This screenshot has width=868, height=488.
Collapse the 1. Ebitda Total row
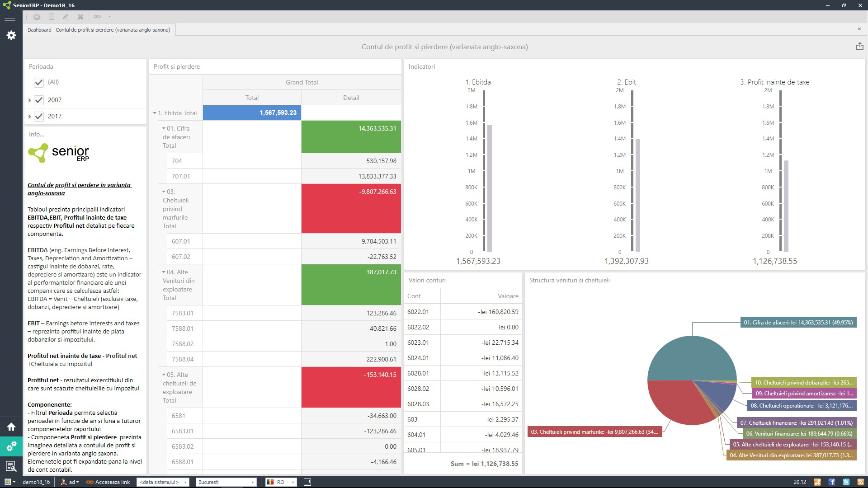pyautogui.click(x=155, y=113)
